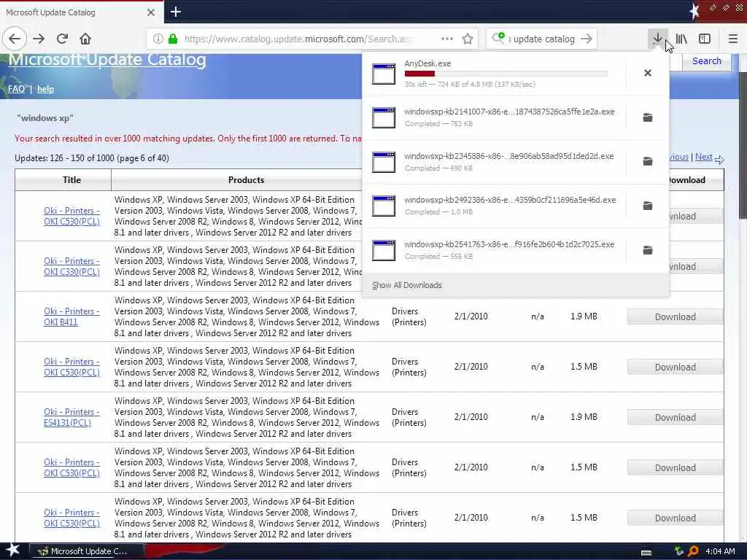Close the Microsoft Update Catalog tab
This screenshot has height=560, width=747.
click(x=150, y=12)
